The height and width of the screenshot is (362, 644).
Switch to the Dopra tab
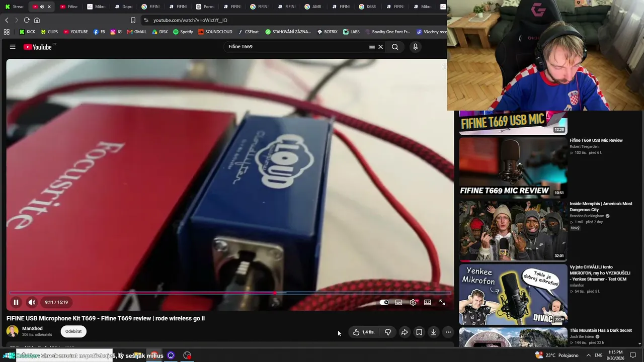(123, 7)
